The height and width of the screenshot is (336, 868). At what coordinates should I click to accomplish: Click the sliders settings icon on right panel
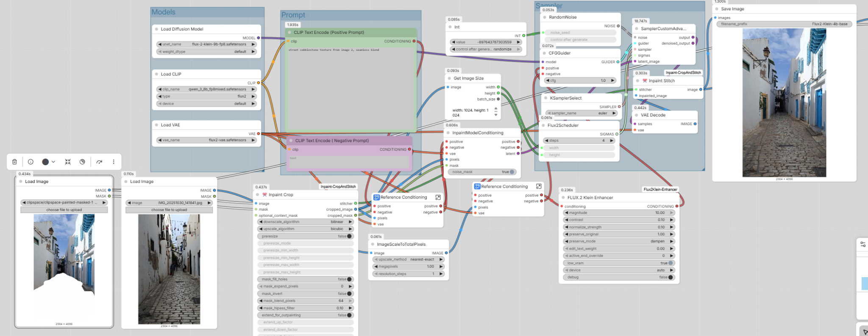[x=862, y=244]
